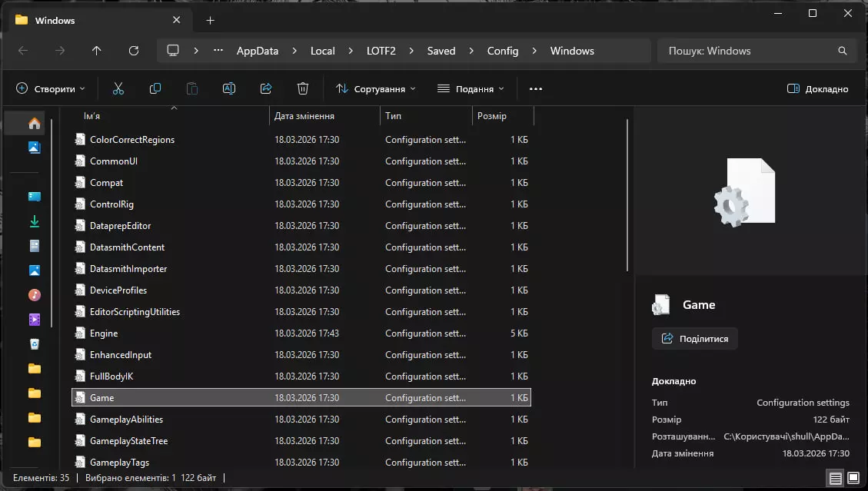The image size is (868, 491).
Task: Open the Сортування dropdown menu
Action: (375, 88)
